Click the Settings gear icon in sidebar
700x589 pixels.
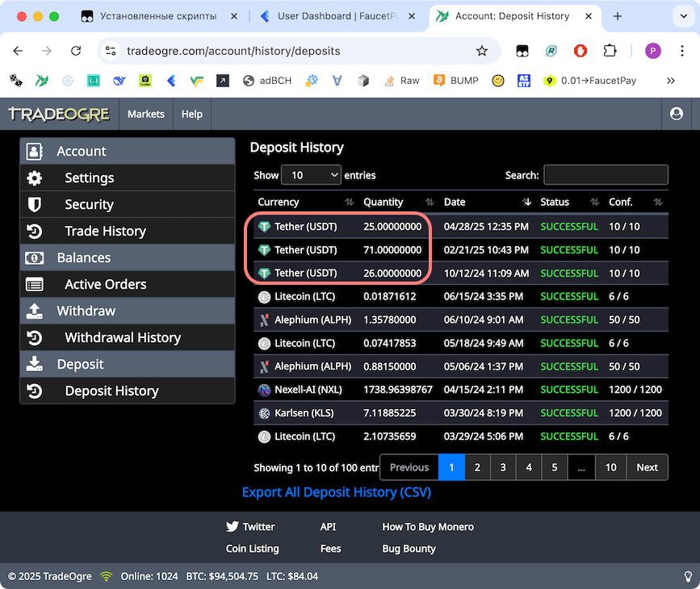point(35,178)
